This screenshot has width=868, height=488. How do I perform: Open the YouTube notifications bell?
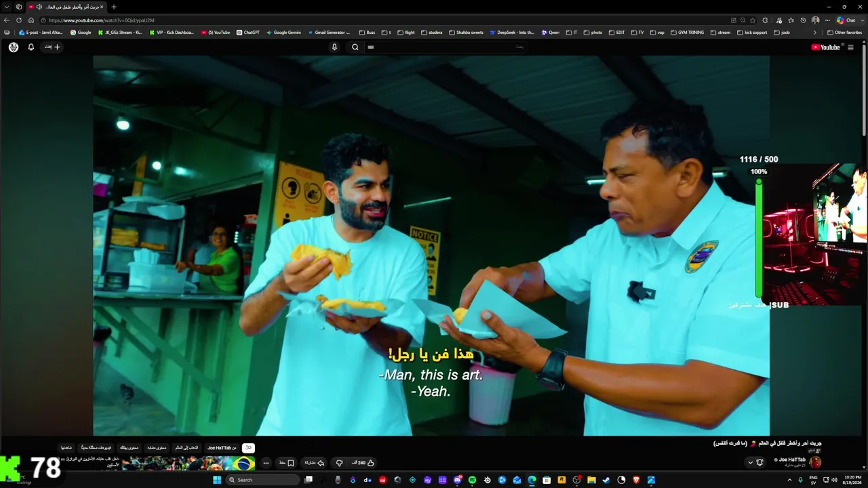coord(31,47)
